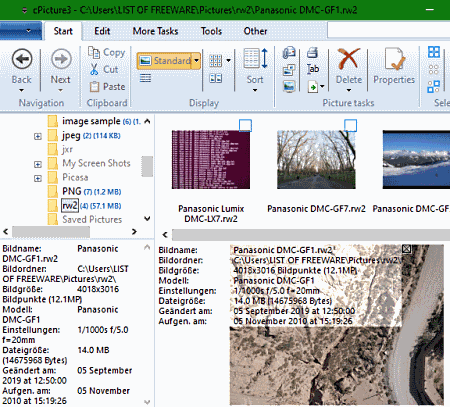Click the Back navigation arrow icon

tap(22, 59)
